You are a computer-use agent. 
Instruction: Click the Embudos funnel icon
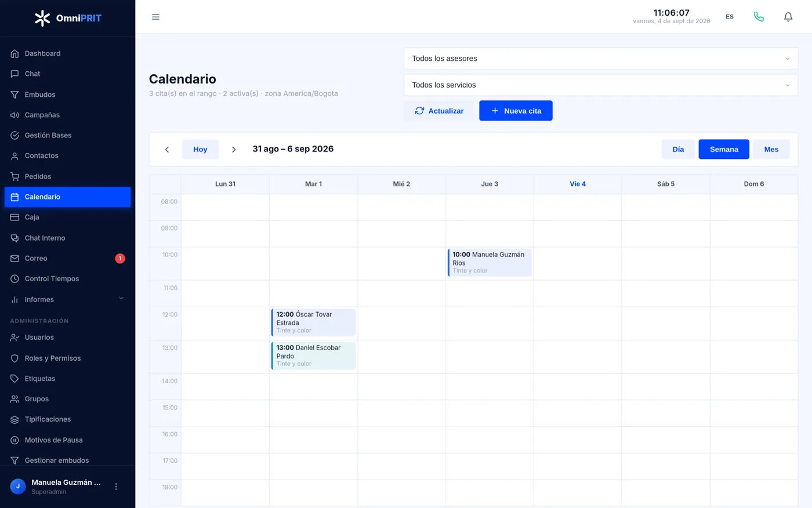(x=15, y=95)
